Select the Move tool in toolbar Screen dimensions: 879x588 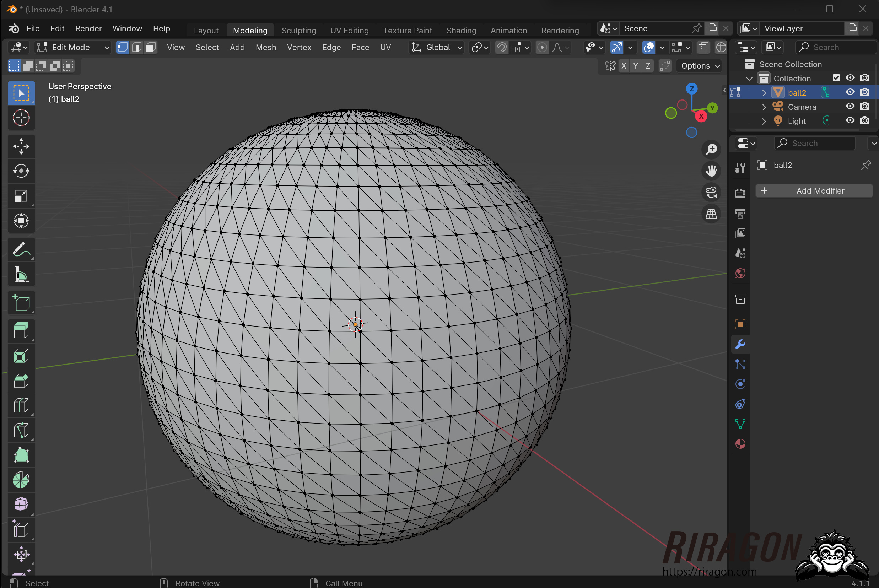click(x=21, y=147)
